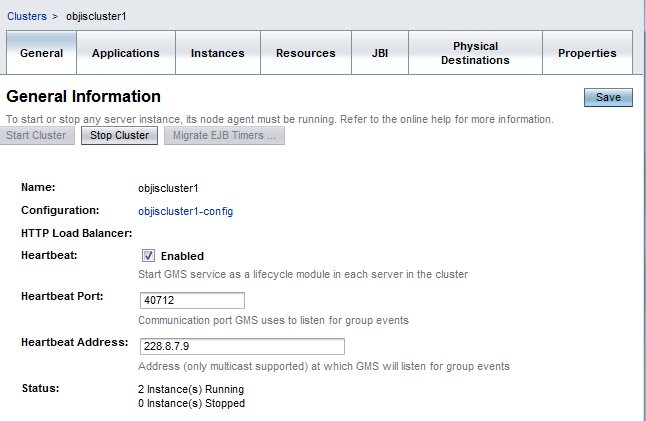This screenshot has width=646, height=421.
Task: View the Physical Destinations tab
Action: point(475,53)
